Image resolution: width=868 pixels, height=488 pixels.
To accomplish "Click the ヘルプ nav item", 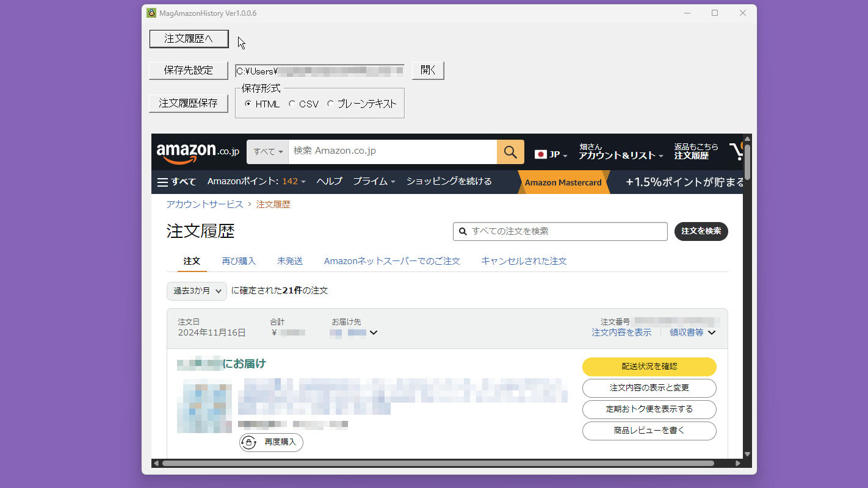I will pyautogui.click(x=329, y=181).
